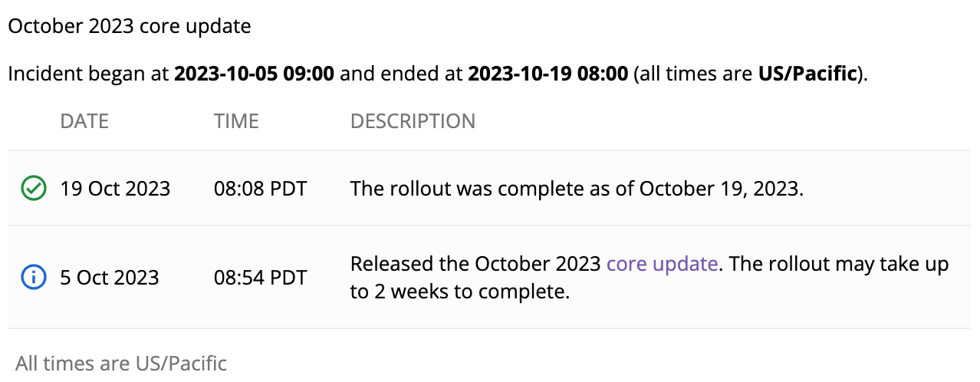Click the DATE column header
Image resolution: width=980 pixels, height=382 pixels.
pyautogui.click(x=84, y=121)
